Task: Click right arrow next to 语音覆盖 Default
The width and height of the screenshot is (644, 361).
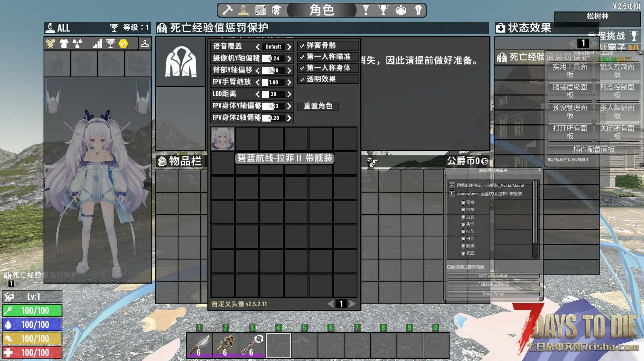Action: coord(289,47)
